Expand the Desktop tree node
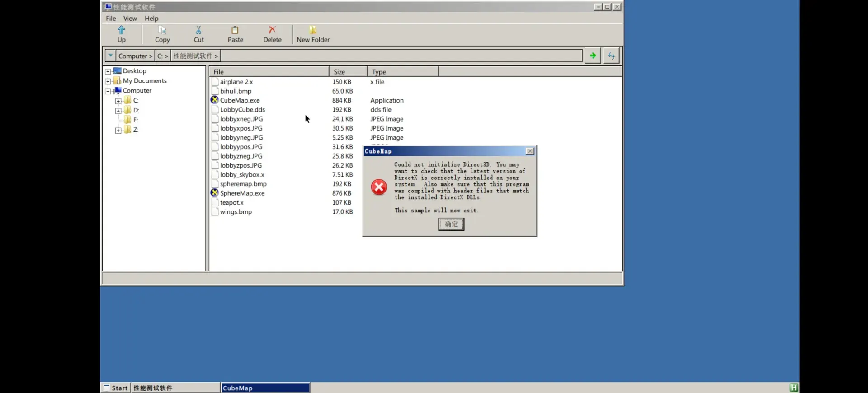868x393 pixels. pos(108,71)
